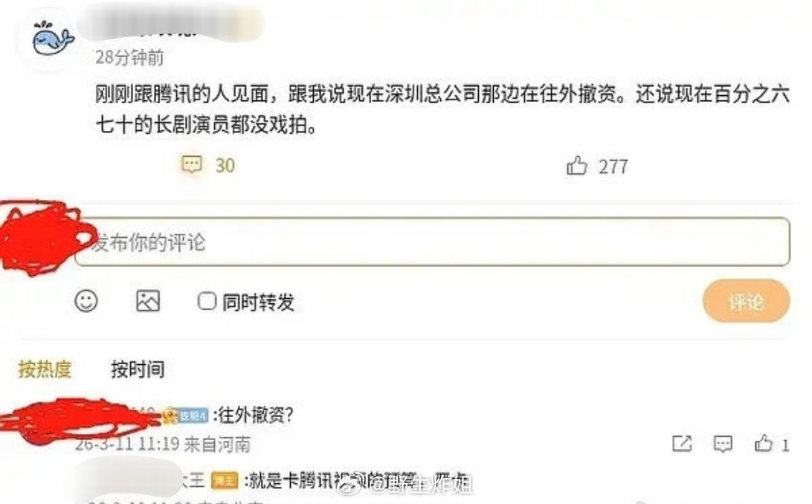This screenshot has height=504, width=812.
Task: Click the 277 like count
Action: tap(613, 166)
